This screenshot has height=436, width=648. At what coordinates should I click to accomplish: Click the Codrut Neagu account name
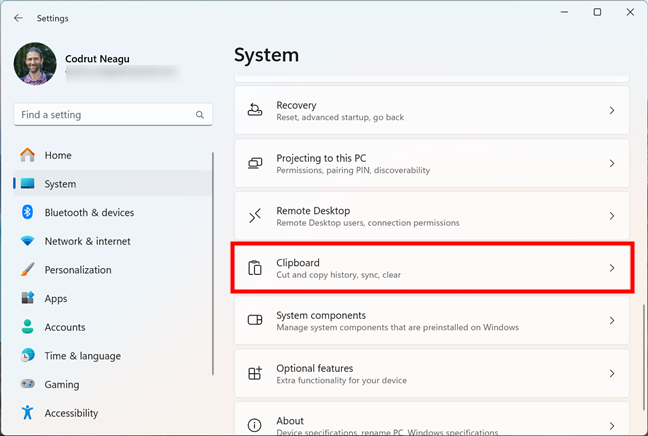coord(97,59)
